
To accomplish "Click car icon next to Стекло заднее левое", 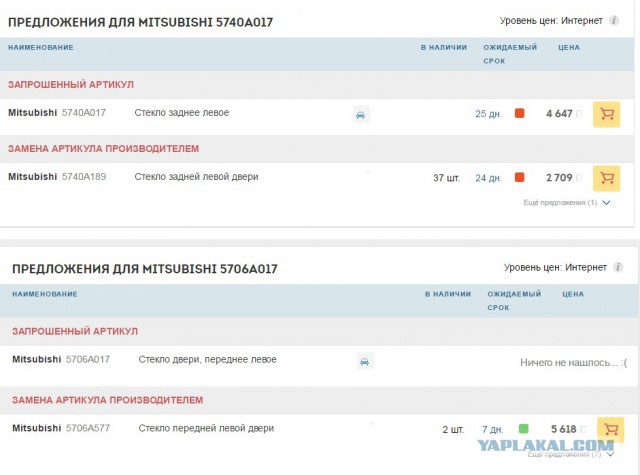I will (361, 115).
